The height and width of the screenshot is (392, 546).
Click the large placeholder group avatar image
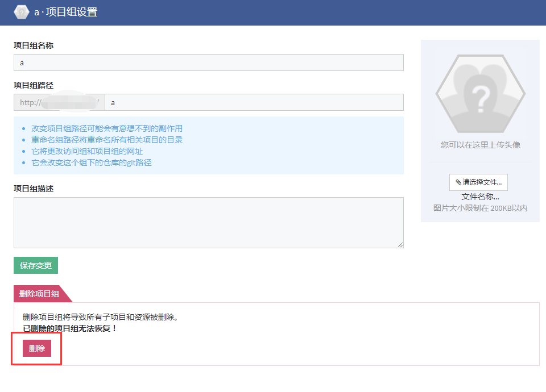click(x=480, y=94)
